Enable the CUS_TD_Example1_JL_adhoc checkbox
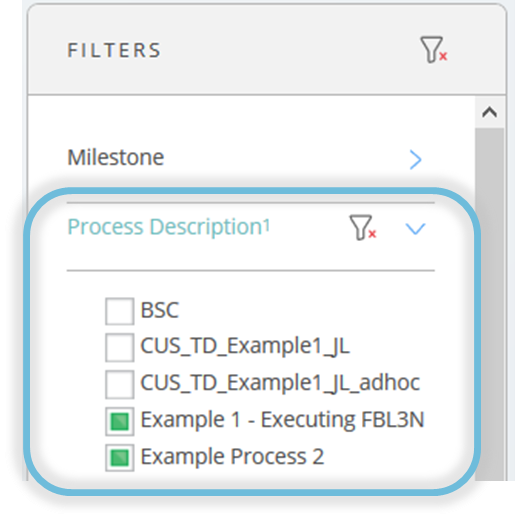The height and width of the screenshot is (519, 515). coord(120,384)
